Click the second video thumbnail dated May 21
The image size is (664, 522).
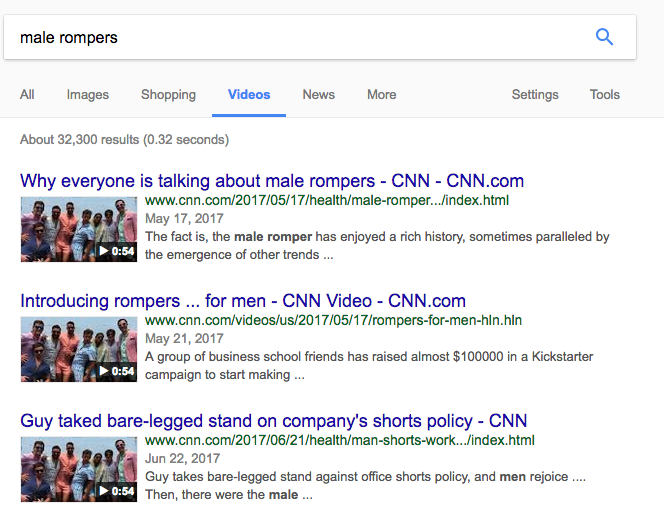click(78, 349)
